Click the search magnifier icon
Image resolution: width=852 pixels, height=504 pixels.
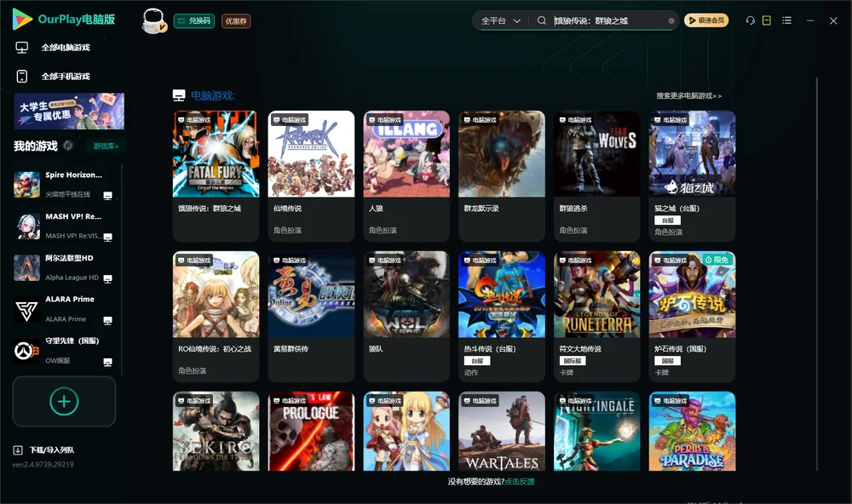pyautogui.click(x=542, y=20)
